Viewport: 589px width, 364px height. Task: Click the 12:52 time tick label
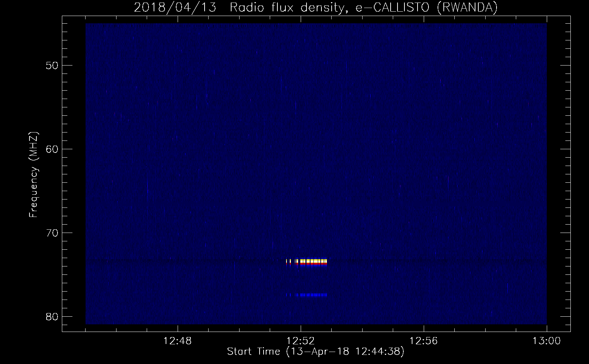(301, 341)
